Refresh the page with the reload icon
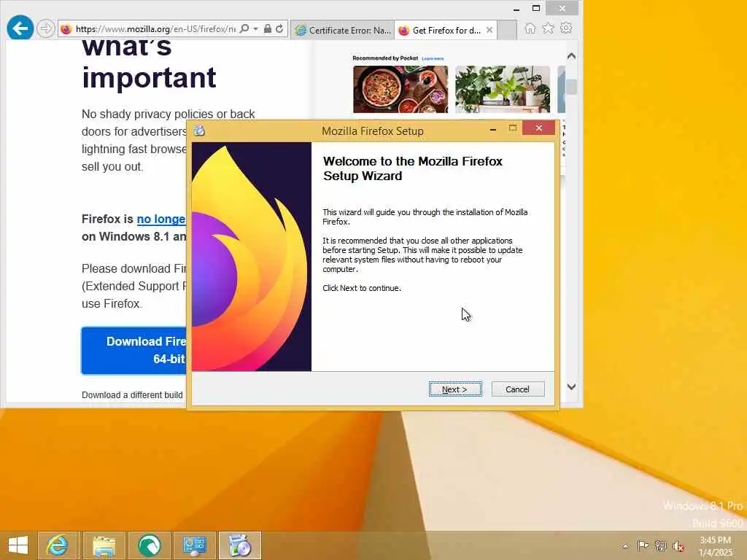The height and width of the screenshot is (560, 747). click(x=279, y=29)
